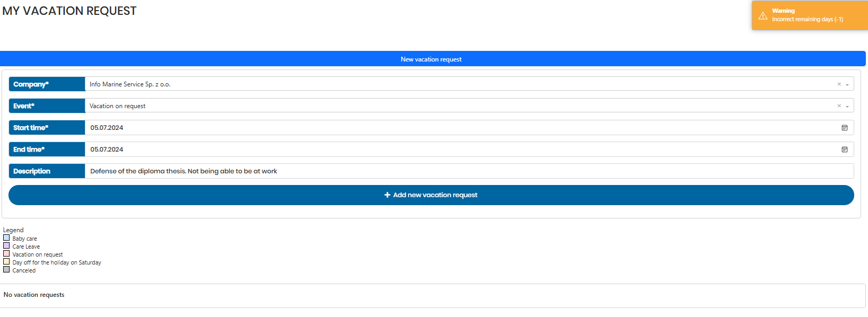
Task: Click the Day off for holiday legend swatch
Action: coord(6,262)
